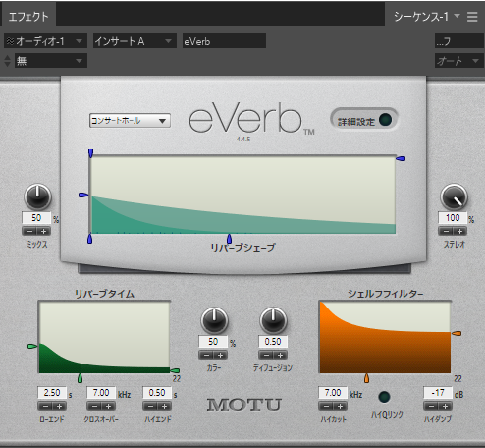Click the シェルフフィルター shelf filter graph

pos(385,337)
